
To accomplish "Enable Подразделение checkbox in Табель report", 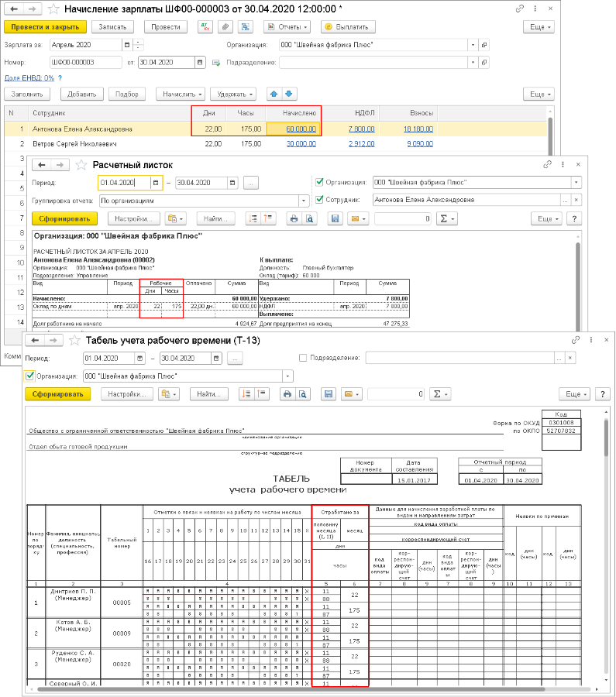I will click(303, 358).
